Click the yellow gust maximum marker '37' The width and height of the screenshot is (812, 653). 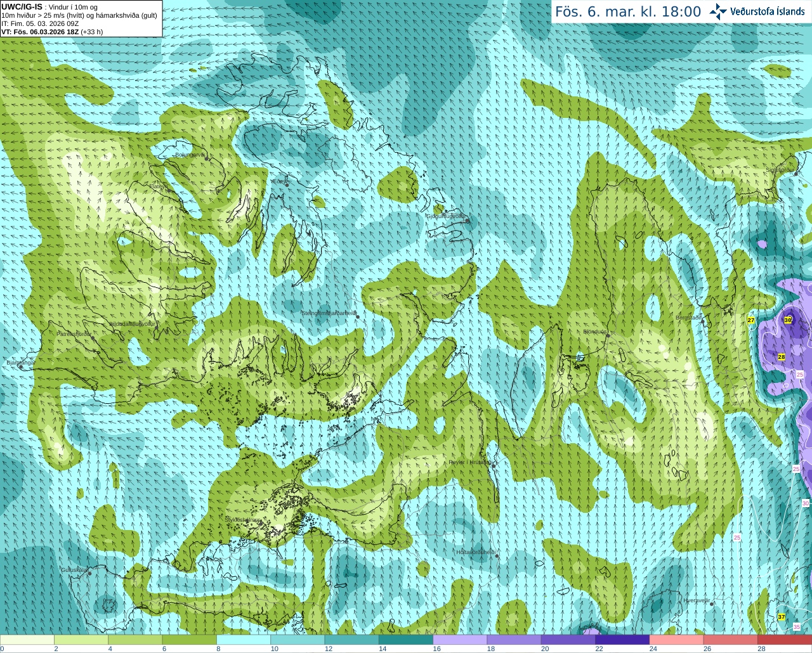(782, 617)
